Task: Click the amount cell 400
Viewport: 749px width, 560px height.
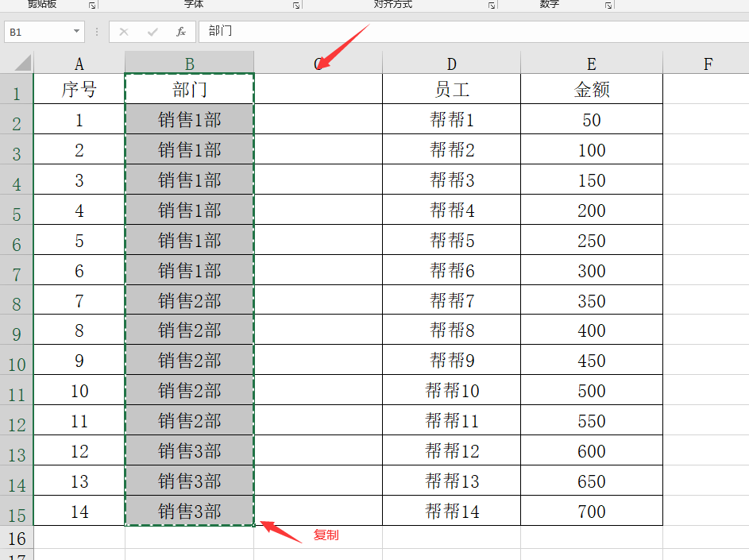Action: click(x=592, y=330)
